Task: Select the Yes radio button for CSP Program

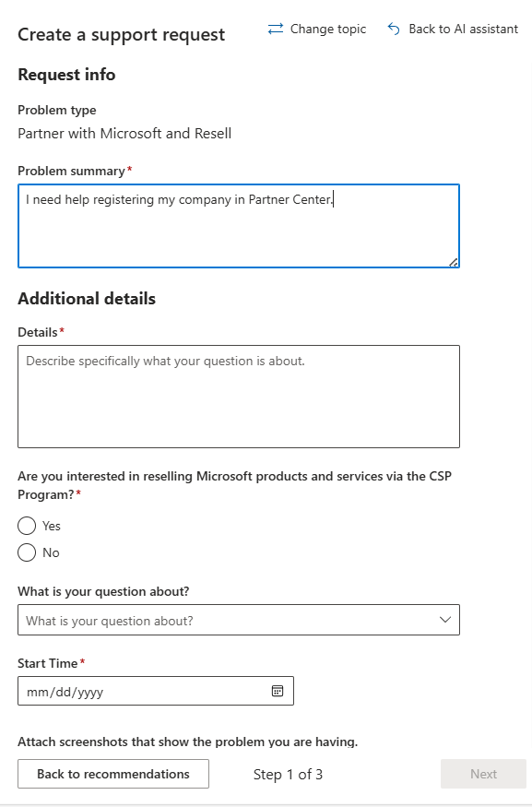Action: tap(27, 526)
